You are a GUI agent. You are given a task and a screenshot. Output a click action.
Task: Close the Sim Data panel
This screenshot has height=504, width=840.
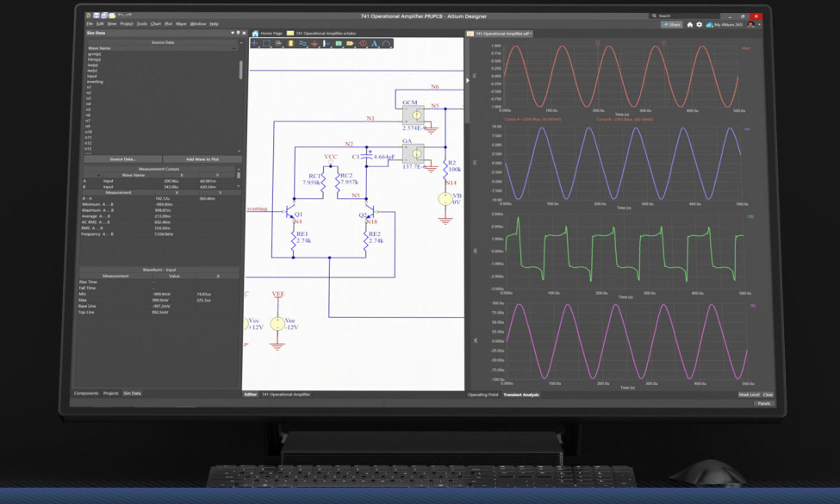(x=245, y=34)
